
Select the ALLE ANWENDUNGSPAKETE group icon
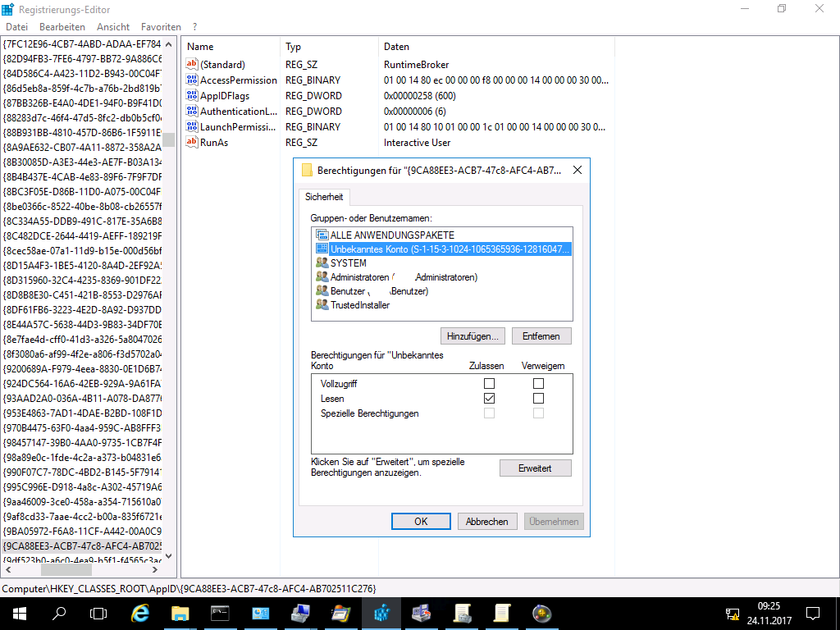pos(322,235)
